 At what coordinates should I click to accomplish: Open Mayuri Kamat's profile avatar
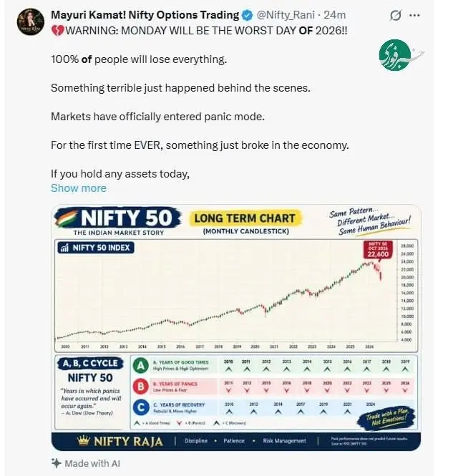point(30,22)
